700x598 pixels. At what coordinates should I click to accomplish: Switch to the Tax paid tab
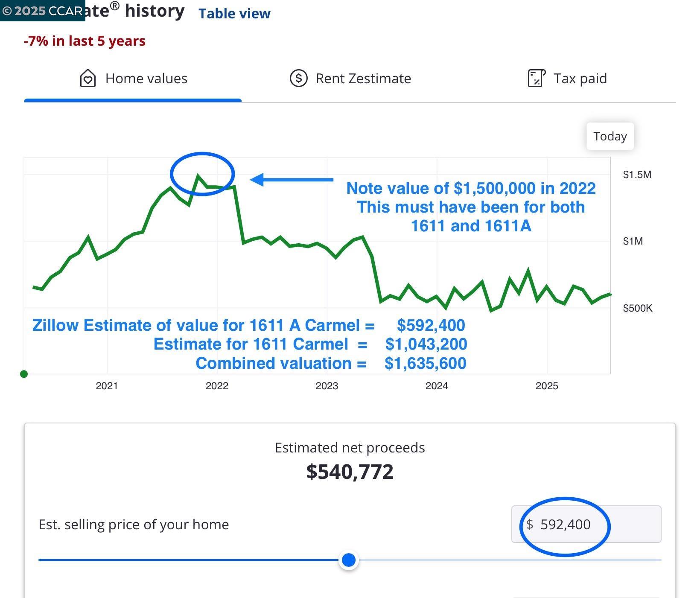coord(567,79)
